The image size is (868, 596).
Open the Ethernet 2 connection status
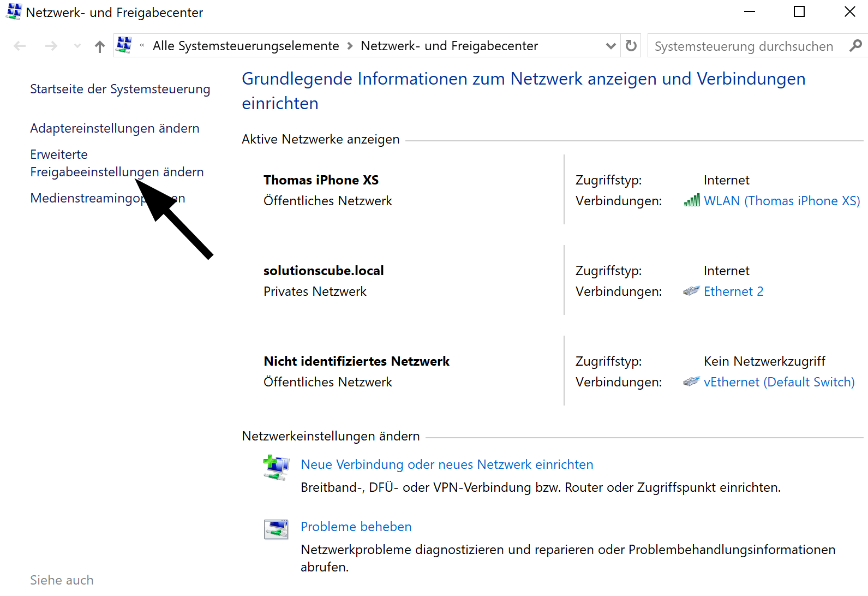click(x=733, y=291)
